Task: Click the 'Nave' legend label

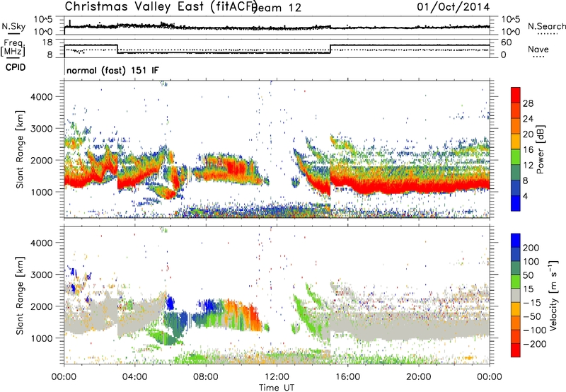Action: tap(538, 50)
